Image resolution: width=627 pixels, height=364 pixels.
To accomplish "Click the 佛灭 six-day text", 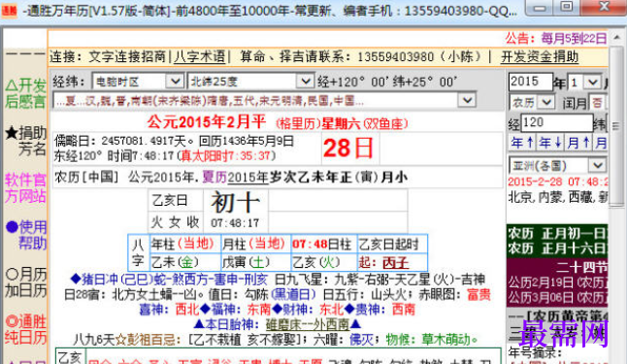I will click(x=361, y=340).
